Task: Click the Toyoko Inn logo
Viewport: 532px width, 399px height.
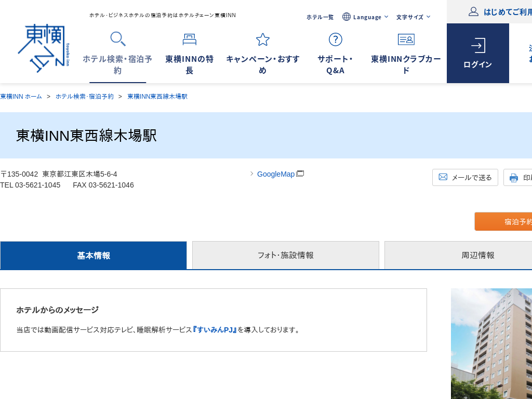Action: [x=44, y=48]
